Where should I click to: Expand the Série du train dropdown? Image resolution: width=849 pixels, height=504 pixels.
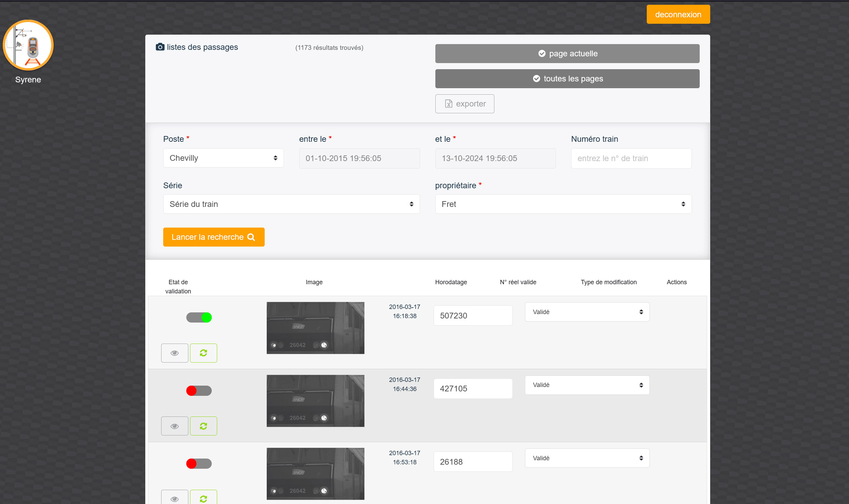point(291,204)
